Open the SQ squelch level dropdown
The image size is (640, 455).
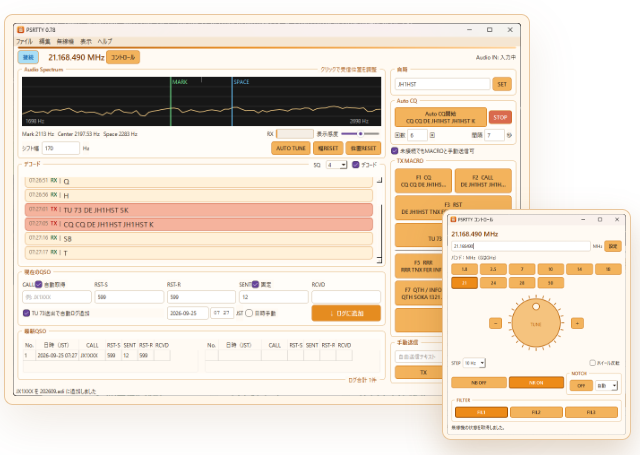336,165
